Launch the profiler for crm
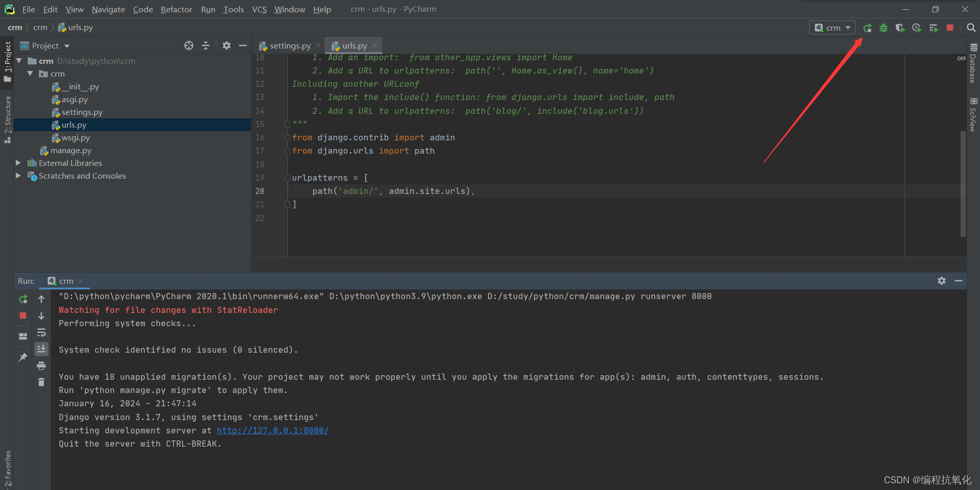The image size is (980, 490). [x=917, y=28]
